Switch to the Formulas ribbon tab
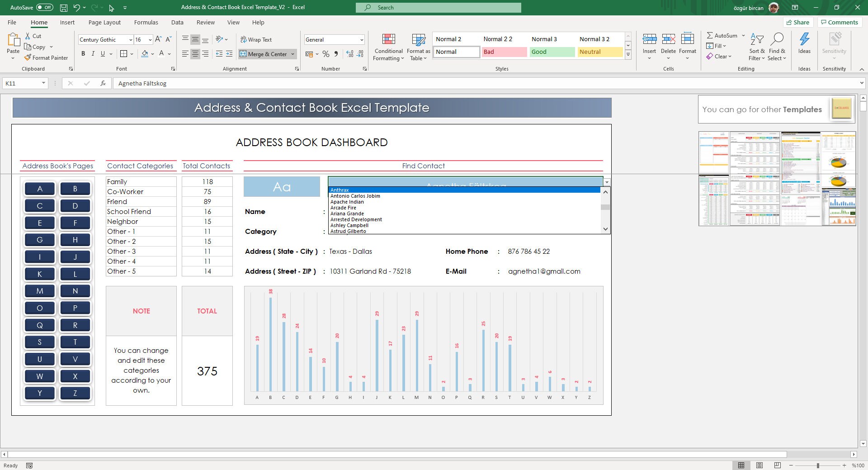The image size is (868, 470). (146, 22)
